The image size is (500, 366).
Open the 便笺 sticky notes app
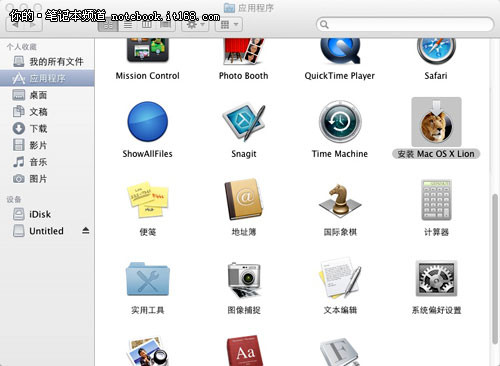click(148, 199)
